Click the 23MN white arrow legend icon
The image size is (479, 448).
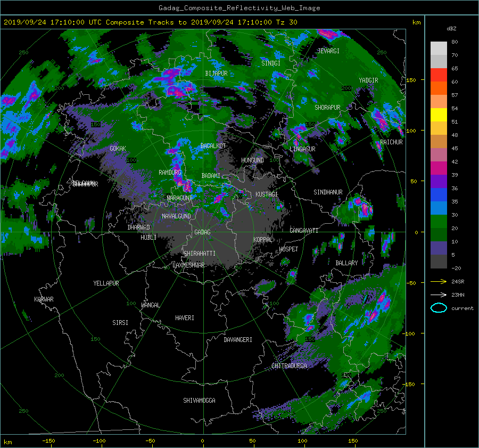tap(439, 295)
